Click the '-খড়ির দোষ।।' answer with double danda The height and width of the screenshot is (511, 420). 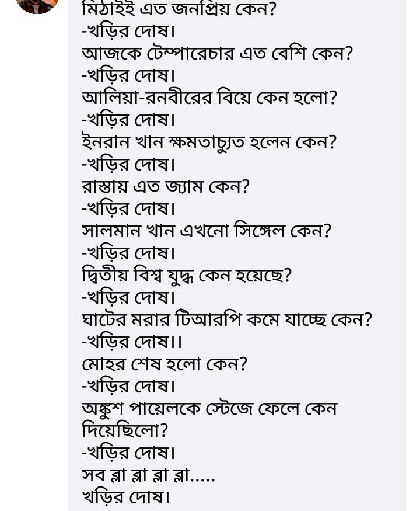pyautogui.click(x=132, y=342)
